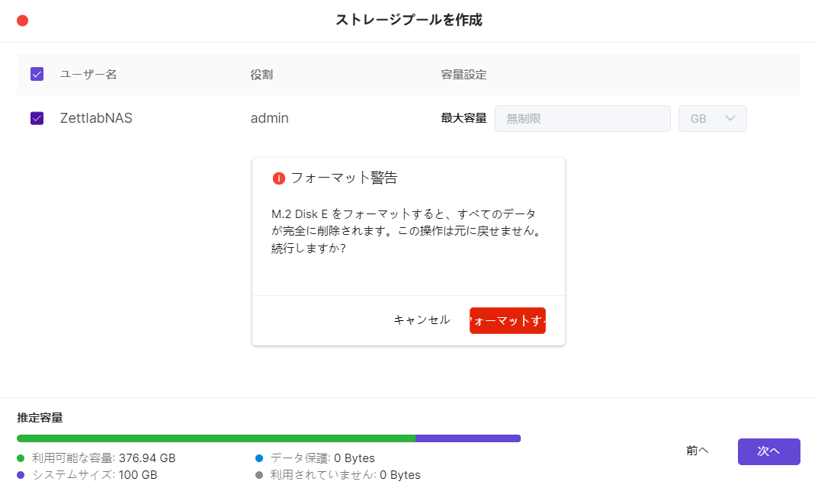Toggle the select-all checkbox in the header row
Image resolution: width=818 pixels, height=504 pixels.
tap(37, 75)
